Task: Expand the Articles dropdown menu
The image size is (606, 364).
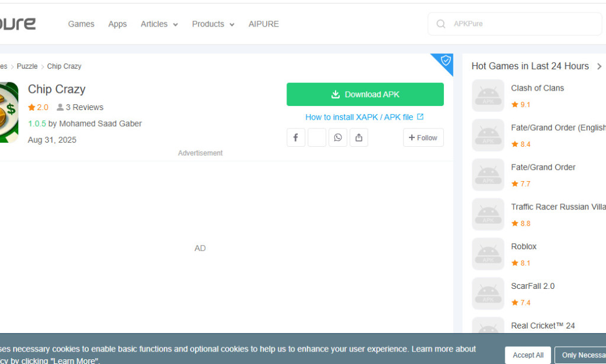Action: [159, 24]
